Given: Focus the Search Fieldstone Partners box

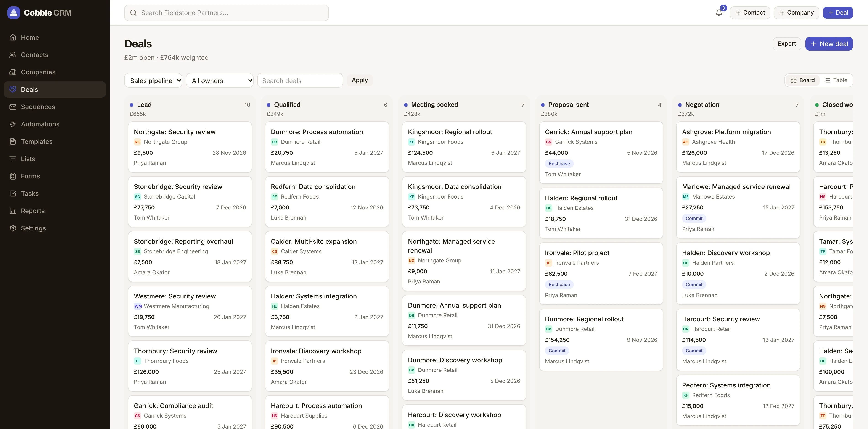Looking at the screenshot, I should pyautogui.click(x=226, y=13).
